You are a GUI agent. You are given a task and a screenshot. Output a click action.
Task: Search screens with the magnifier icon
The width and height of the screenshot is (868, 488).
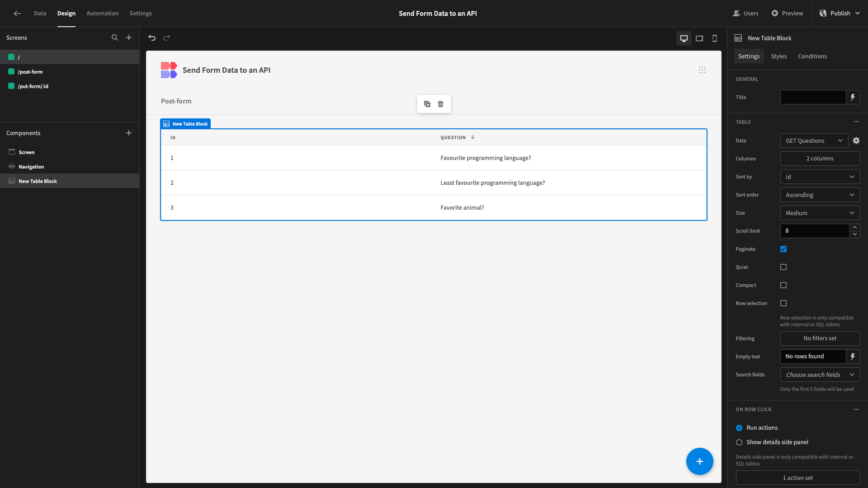(x=115, y=38)
